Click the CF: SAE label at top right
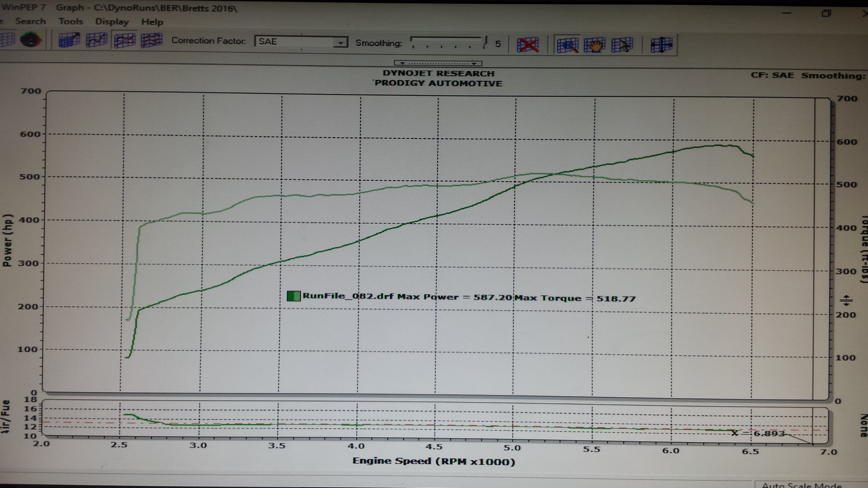The height and width of the screenshot is (488, 868). (772, 75)
